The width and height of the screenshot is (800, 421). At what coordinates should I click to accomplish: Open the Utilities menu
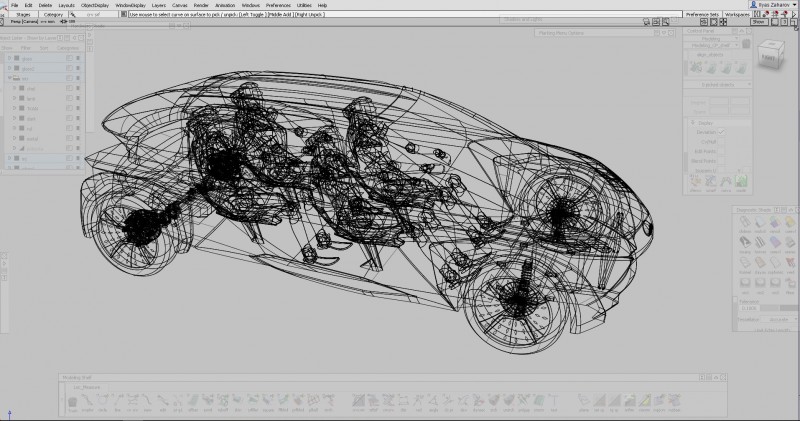point(304,5)
